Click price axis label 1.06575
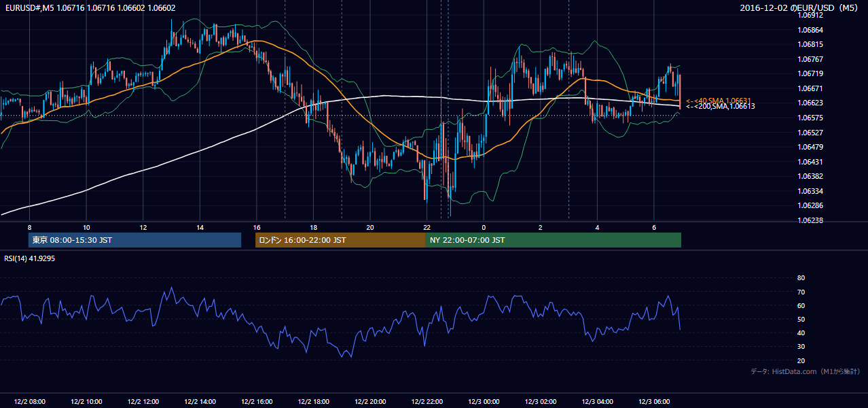This screenshot has height=408, width=868. click(x=810, y=118)
